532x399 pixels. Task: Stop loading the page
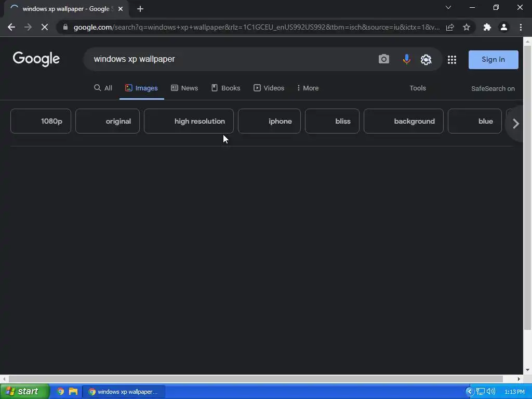[45, 27]
